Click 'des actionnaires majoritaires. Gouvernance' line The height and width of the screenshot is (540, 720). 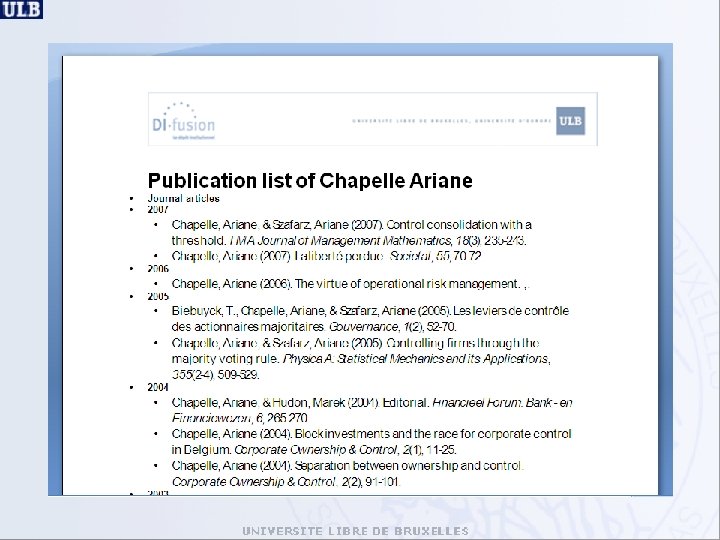click(x=314, y=326)
